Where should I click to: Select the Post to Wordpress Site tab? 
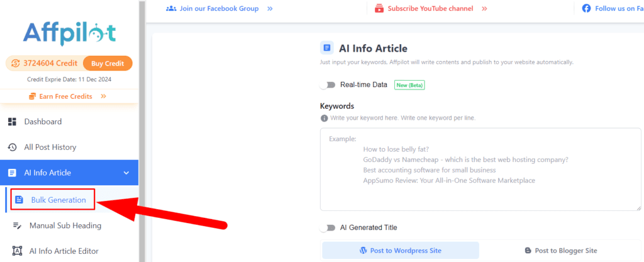[401, 251]
